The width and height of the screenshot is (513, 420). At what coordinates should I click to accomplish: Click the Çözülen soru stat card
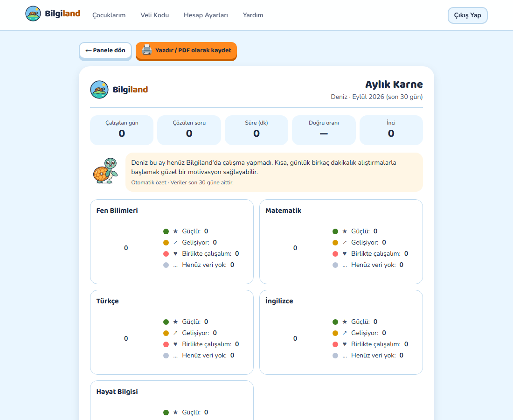[189, 130]
